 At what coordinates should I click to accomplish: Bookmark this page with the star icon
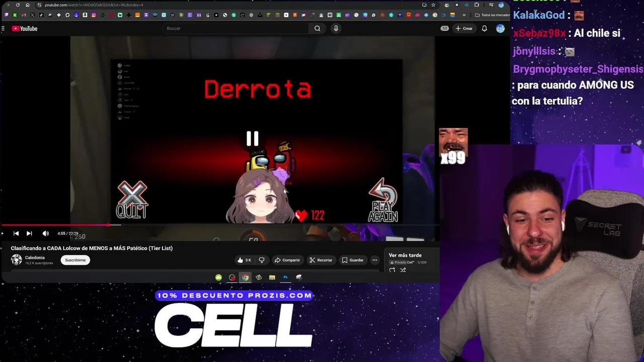pyautogui.click(x=433, y=5)
